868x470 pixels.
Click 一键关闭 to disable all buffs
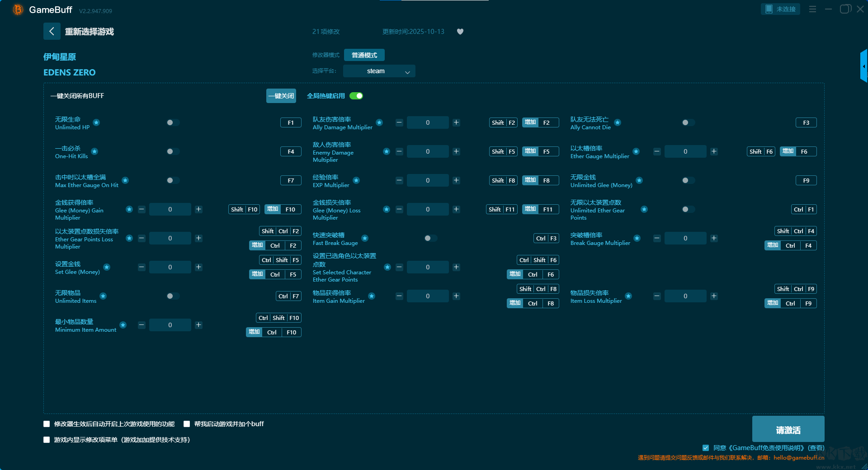point(281,96)
